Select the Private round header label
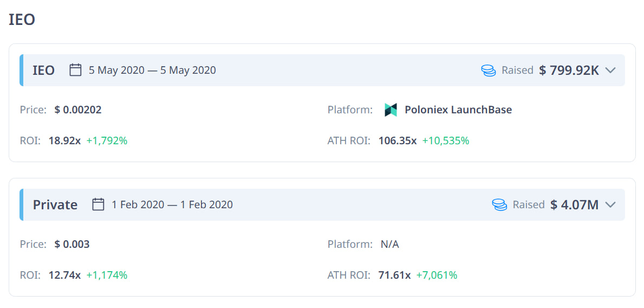644x308 pixels. pyautogui.click(x=55, y=204)
